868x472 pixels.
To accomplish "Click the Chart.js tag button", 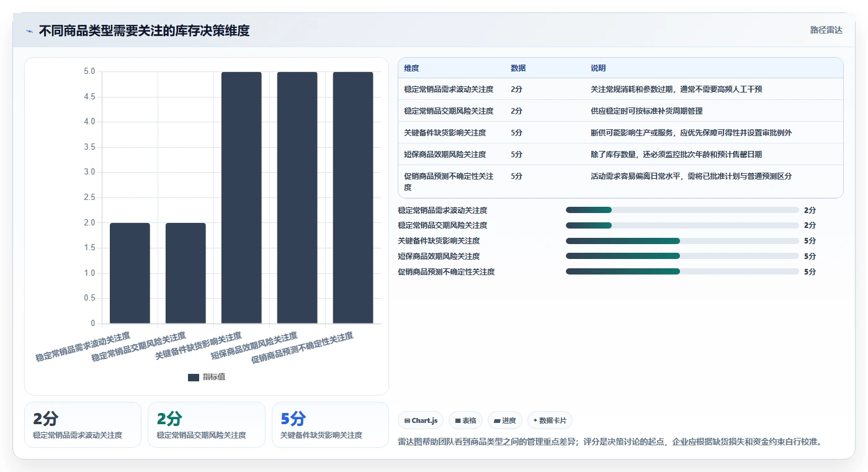I will 421,420.
